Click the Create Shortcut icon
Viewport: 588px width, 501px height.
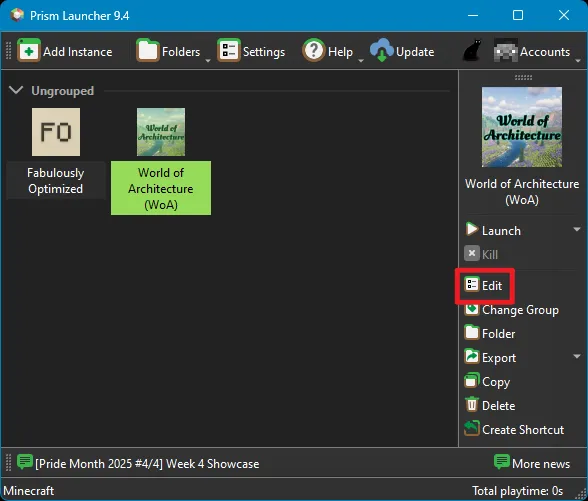(x=472, y=429)
